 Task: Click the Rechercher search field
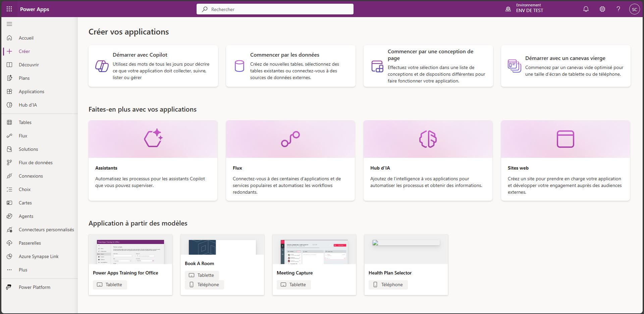tap(275, 9)
